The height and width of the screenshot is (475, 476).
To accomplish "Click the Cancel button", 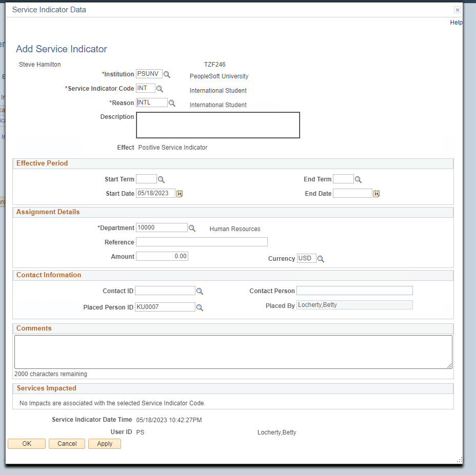I will tap(67, 444).
